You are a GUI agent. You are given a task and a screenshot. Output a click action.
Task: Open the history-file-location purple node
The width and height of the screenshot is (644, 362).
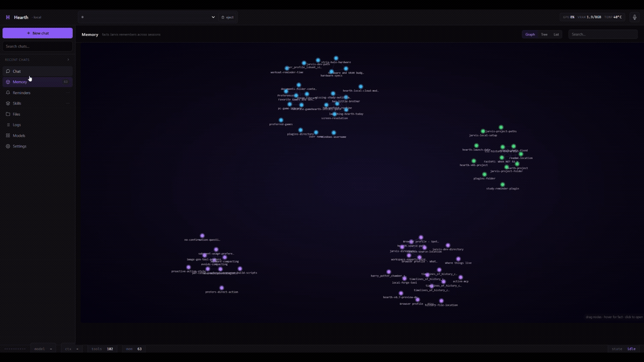(441, 301)
